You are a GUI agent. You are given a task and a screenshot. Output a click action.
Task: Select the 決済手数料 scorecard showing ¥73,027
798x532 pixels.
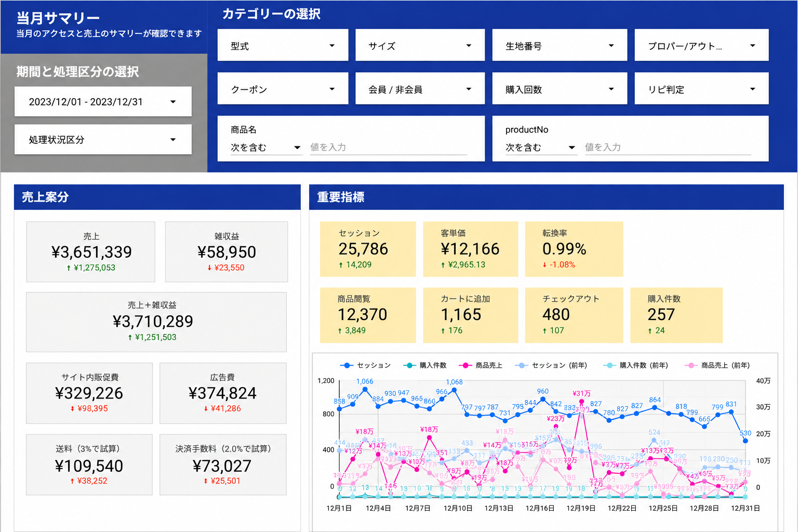pyautogui.click(x=223, y=464)
